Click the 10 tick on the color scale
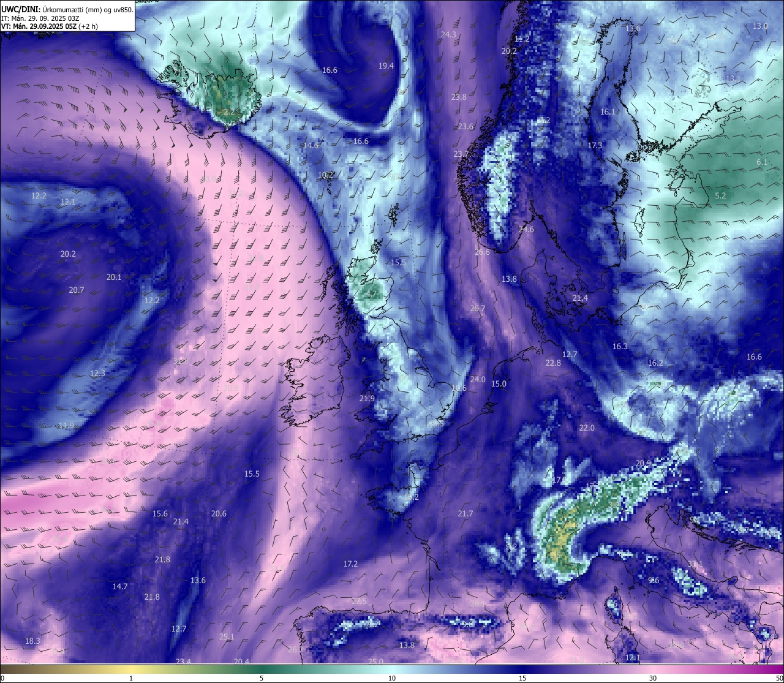The image size is (784, 683). pyautogui.click(x=392, y=678)
